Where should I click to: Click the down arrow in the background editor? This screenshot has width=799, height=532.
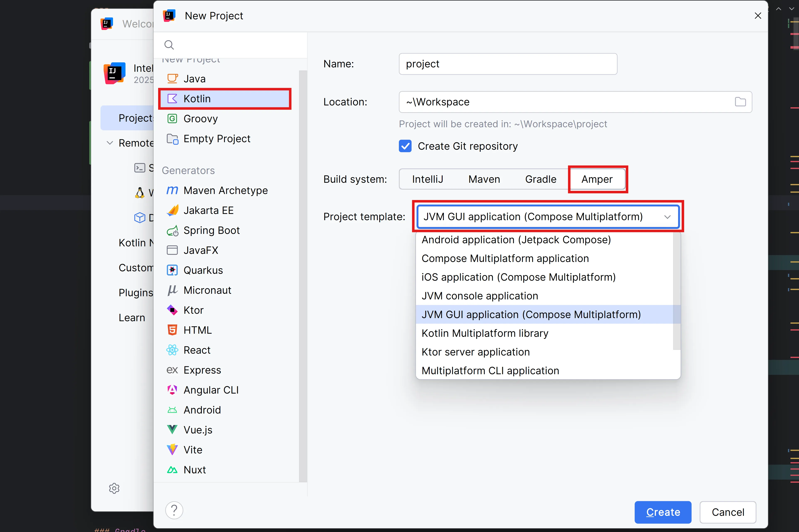(x=792, y=9)
